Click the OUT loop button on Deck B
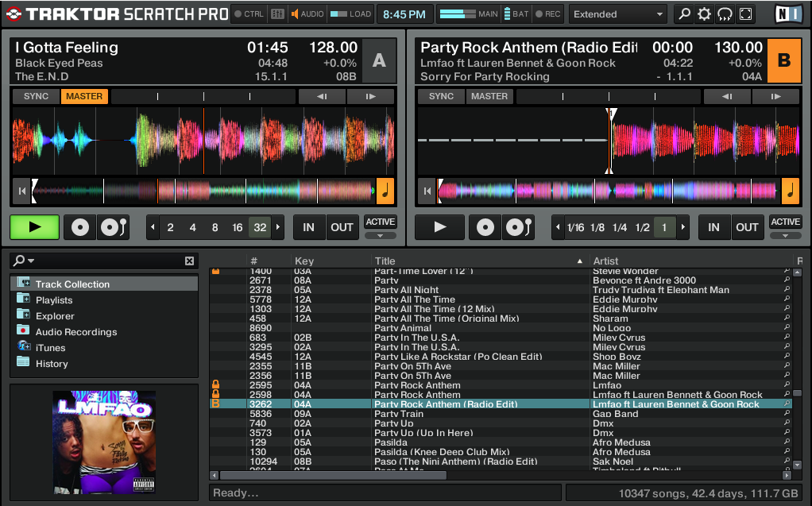The image size is (812, 506). (x=747, y=227)
